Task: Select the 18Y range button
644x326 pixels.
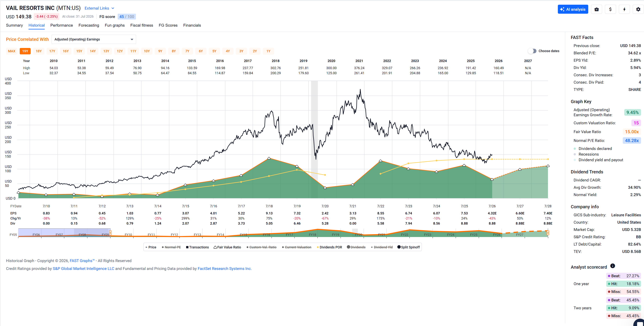Action: [38, 51]
